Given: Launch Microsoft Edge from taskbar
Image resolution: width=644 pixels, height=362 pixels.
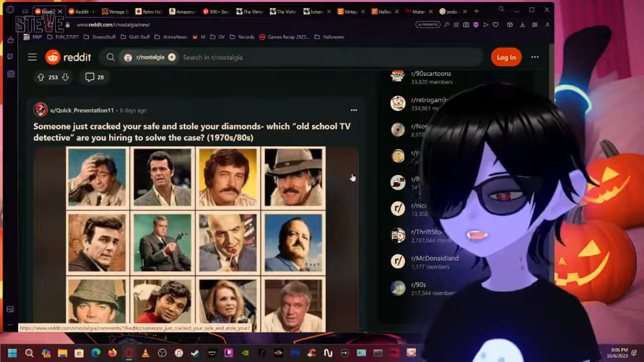Looking at the screenshot, I should coord(96,353).
